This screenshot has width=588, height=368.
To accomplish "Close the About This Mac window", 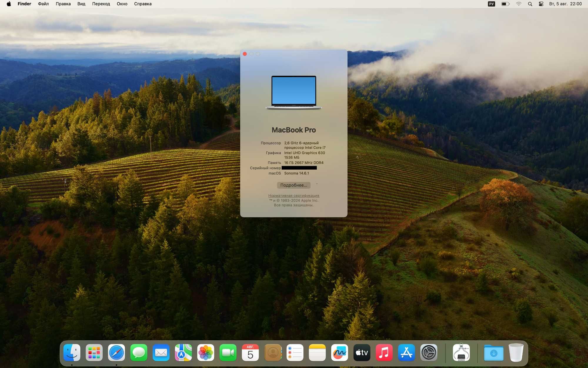I will (245, 54).
